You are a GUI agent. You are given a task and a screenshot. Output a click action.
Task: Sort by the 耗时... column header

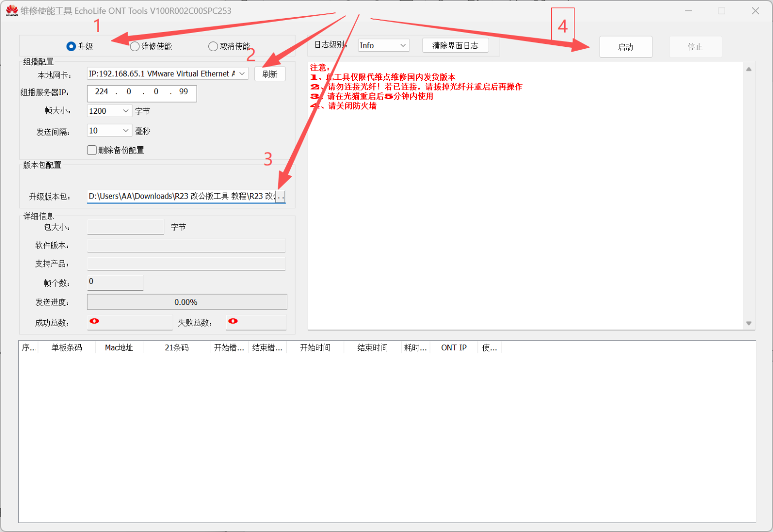(415, 348)
